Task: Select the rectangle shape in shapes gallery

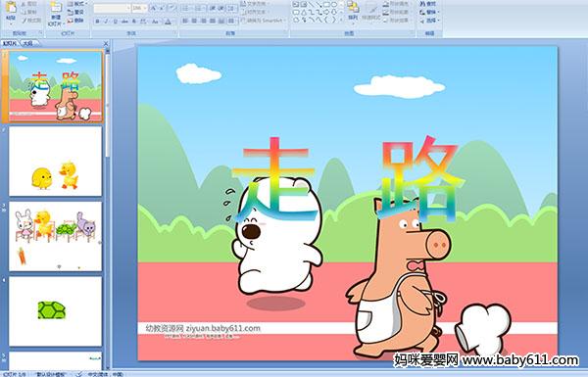Action: (x=326, y=4)
